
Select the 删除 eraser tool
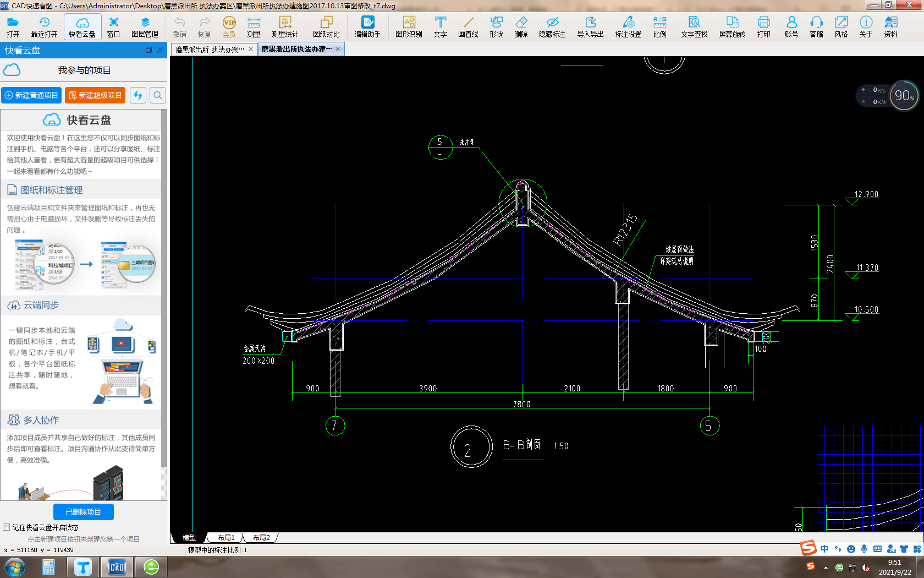(521, 26)
